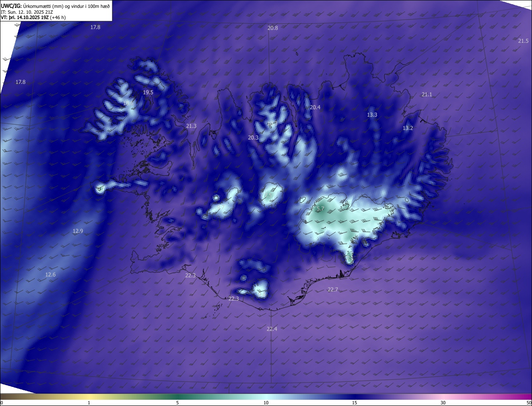532x406 pixels.
Task: Click the 20.3 value label
Action: (253, 137)
